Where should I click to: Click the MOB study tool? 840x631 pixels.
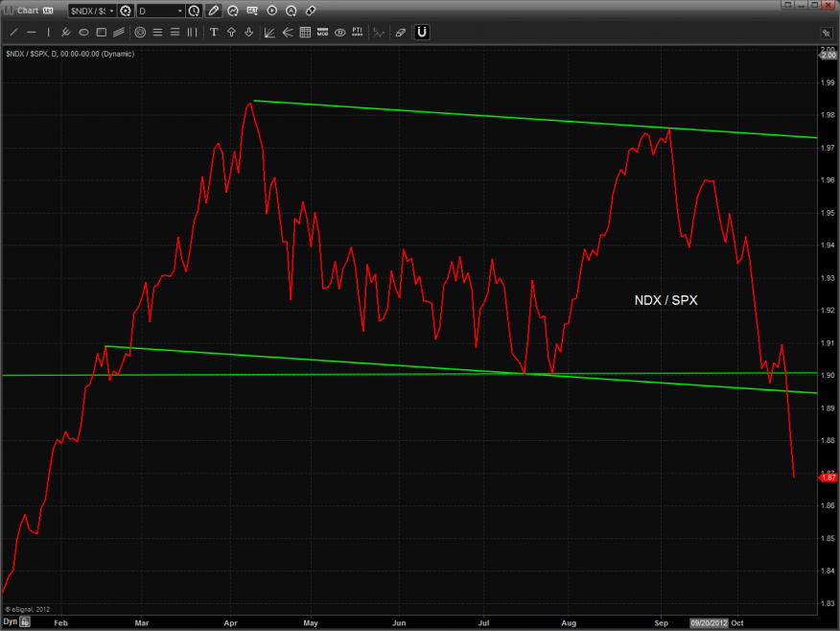coord(322,33)
